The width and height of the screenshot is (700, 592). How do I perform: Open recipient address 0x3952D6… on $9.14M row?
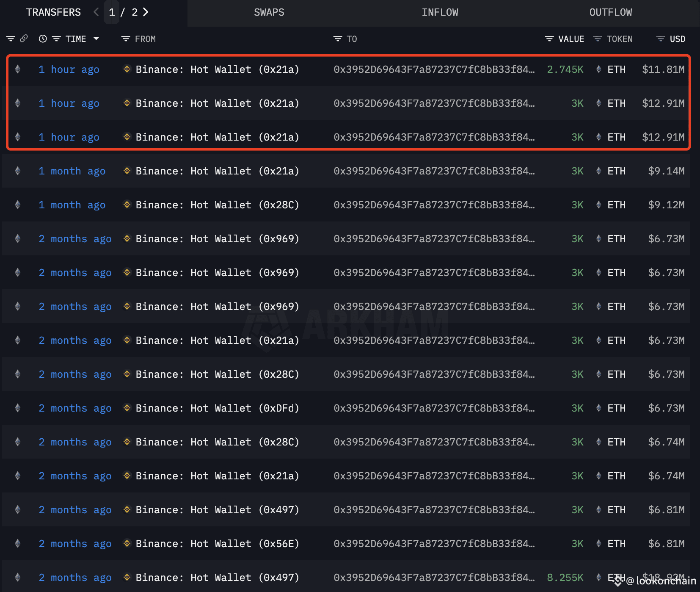coord(434,171)
